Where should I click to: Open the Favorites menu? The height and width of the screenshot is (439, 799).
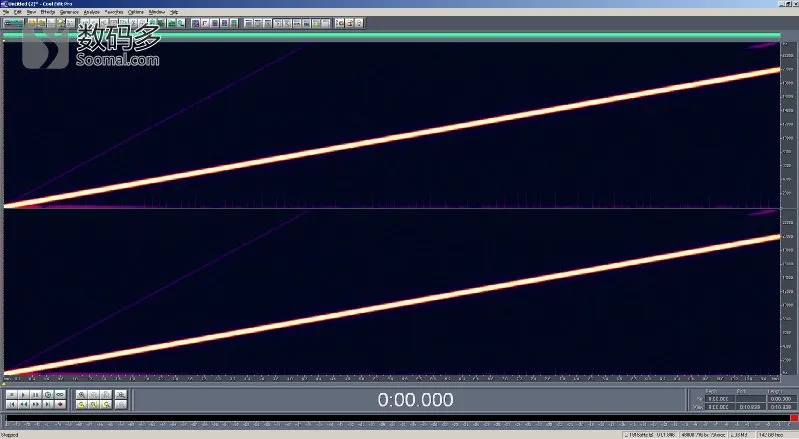click(x=114, y=12)
